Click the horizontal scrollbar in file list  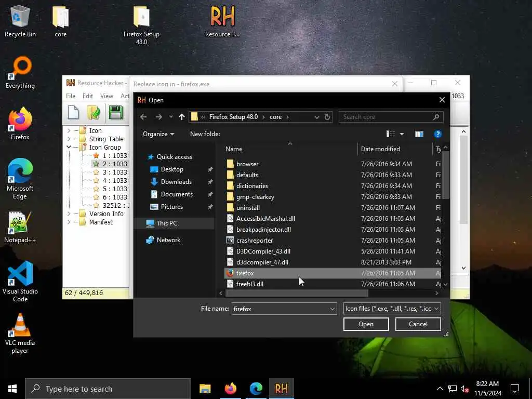297,293
